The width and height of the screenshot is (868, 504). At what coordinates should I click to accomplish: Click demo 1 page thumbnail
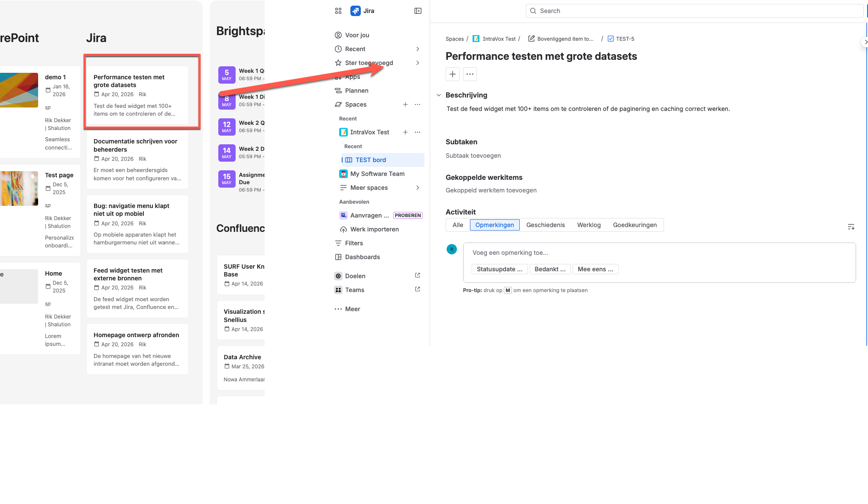pyautogui.click(x=19, y=90)
